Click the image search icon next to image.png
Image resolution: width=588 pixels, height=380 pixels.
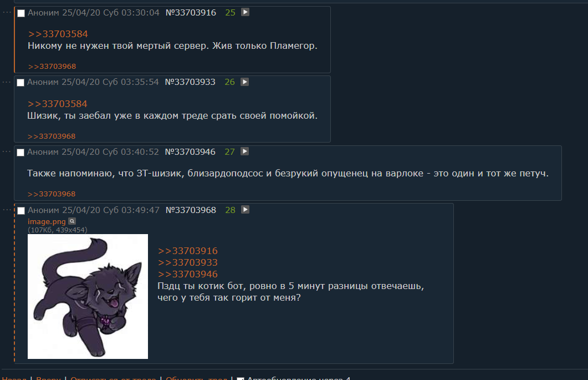click(72, 221)
